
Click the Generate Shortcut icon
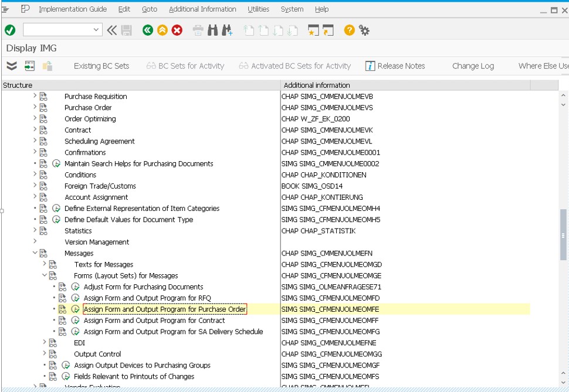328,30
